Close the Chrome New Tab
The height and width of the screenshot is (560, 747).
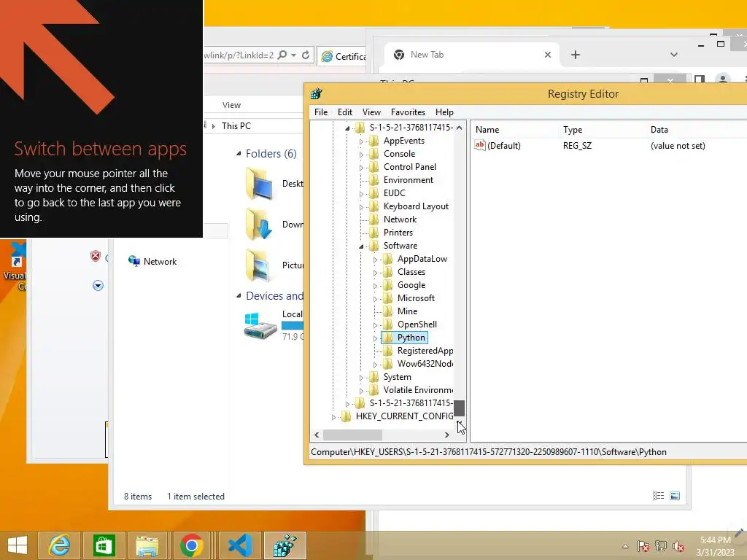[x=548, y=55]
